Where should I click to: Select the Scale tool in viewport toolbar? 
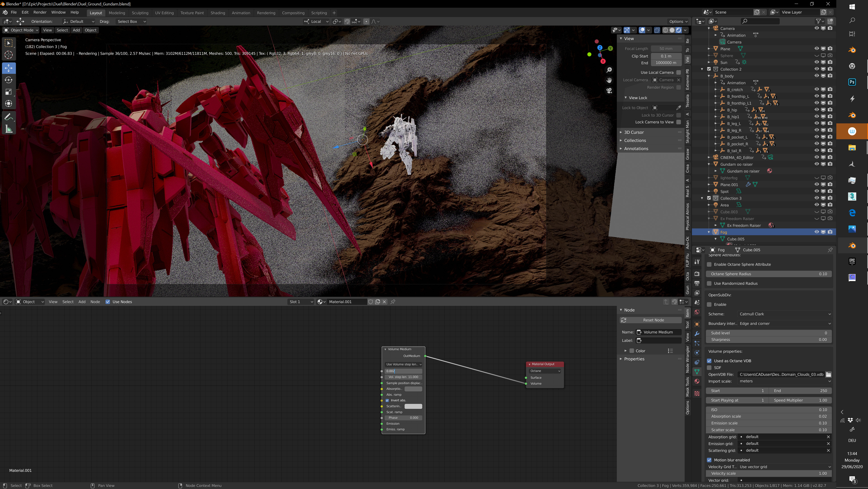pos(9,92)
